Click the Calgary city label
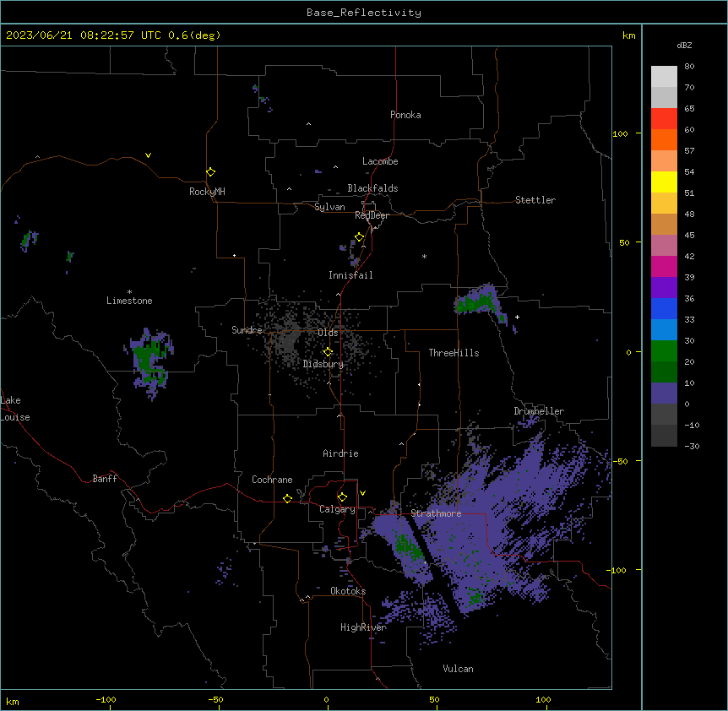Image resolution: width=728 pixels, height=711 pixels. (x=337, y=509)
